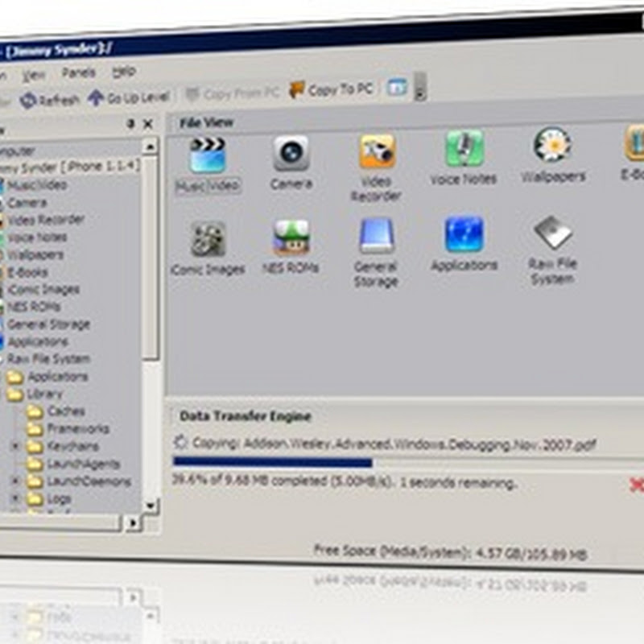Screen dimensions: 644x644
Task: Select Video Recorder in the tree
Action: pyautogui.click(x=46, y=220)
